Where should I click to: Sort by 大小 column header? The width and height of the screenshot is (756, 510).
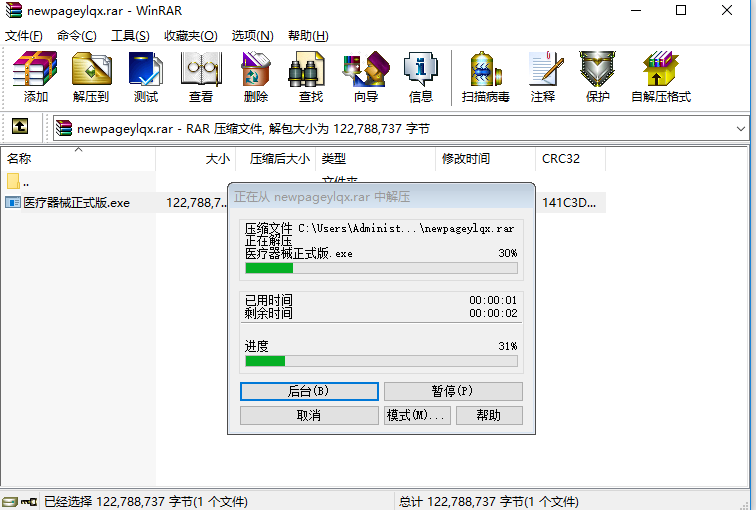pos(196,159)
